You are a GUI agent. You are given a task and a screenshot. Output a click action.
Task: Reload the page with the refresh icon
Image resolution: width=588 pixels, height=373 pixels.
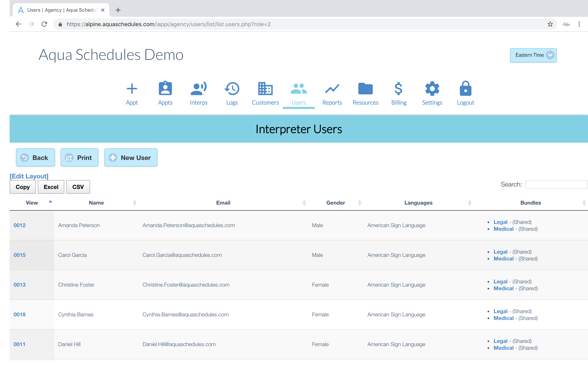click(44, 24)
